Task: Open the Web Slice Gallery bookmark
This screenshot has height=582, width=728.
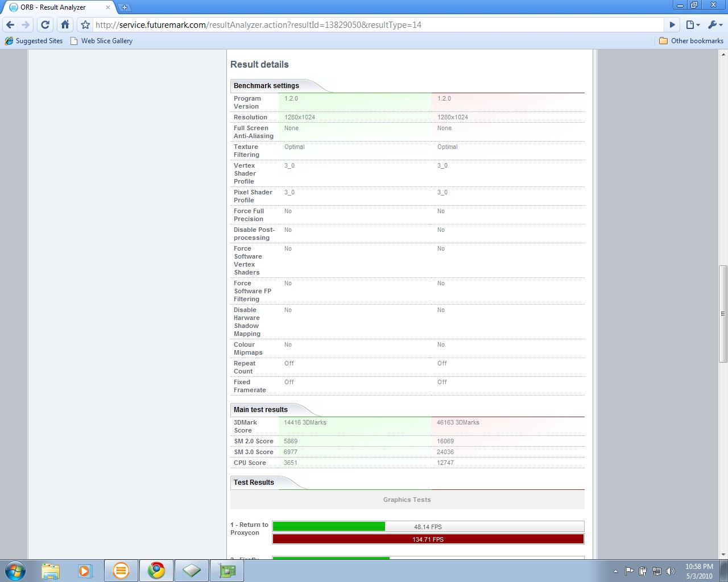Action: pos(101,41)
